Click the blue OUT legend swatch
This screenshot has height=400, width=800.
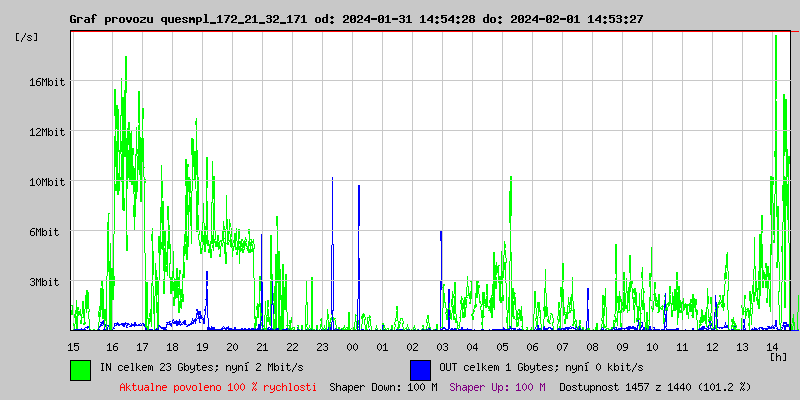pos(420,369)
